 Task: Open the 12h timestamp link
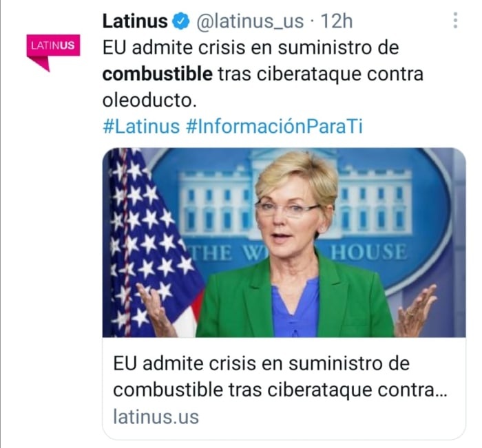[336, 21]
